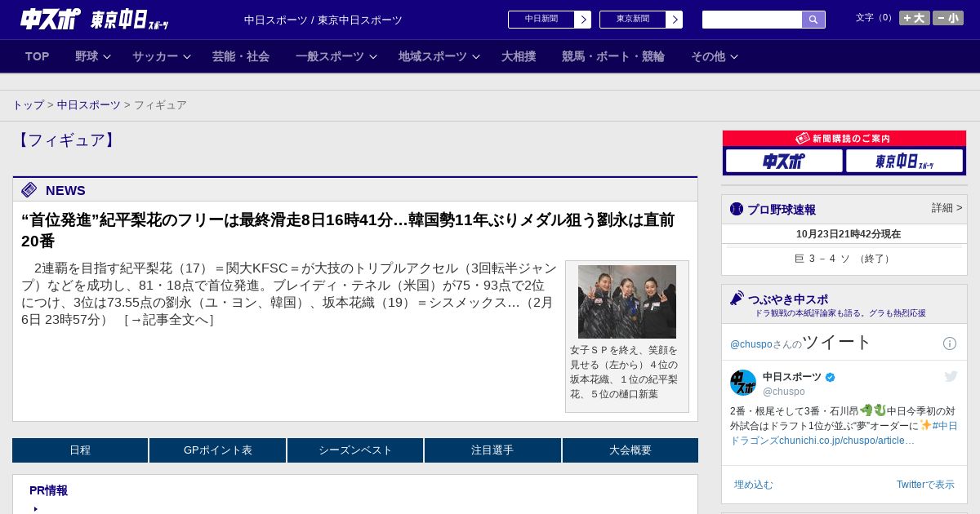
Task: Switch to the シーズンベスト tab
Action: (355, 450)
